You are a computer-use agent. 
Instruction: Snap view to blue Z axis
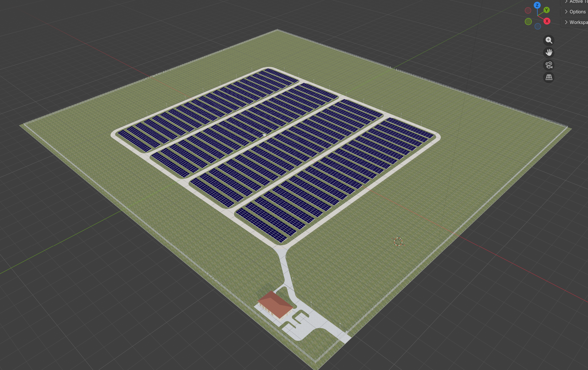click(x=537, y=5)
